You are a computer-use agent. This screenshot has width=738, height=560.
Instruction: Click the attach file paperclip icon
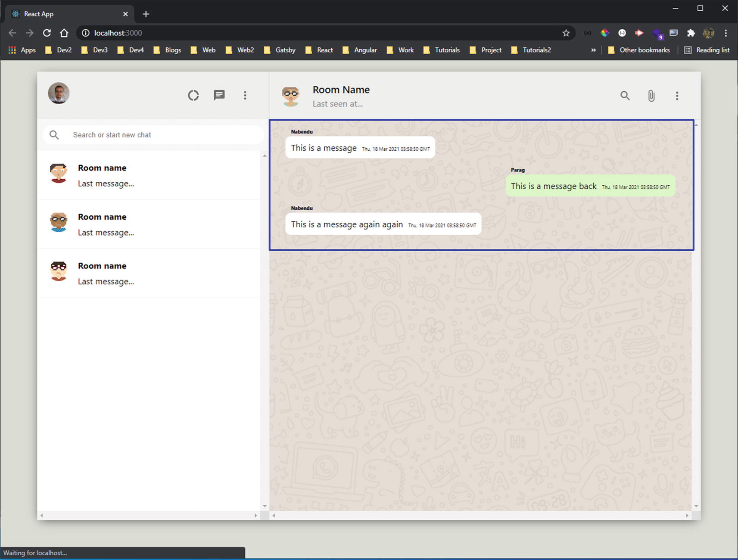651,96
